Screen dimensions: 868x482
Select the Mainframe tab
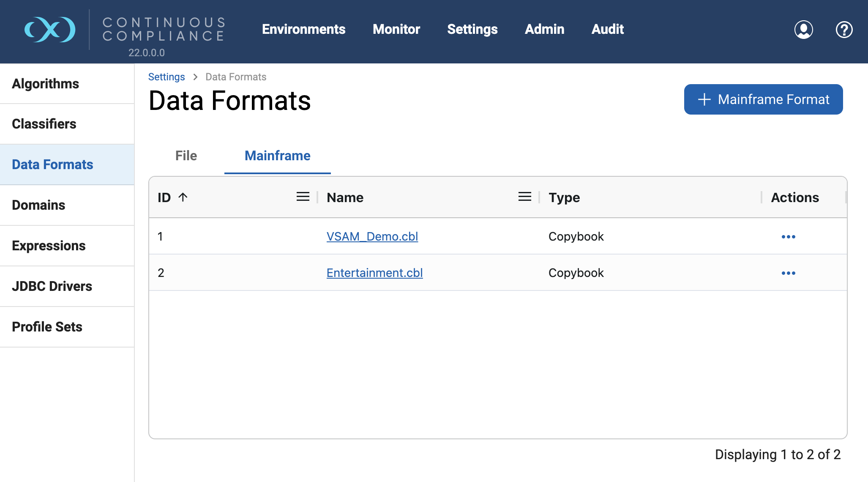[x=277, y=156]
